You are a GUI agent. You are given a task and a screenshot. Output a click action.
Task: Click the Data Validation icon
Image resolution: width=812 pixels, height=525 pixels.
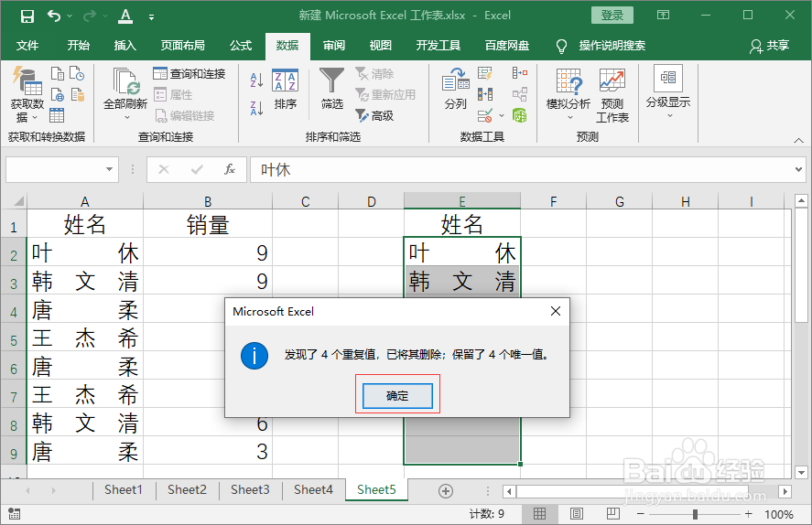(x=484, y=115)
